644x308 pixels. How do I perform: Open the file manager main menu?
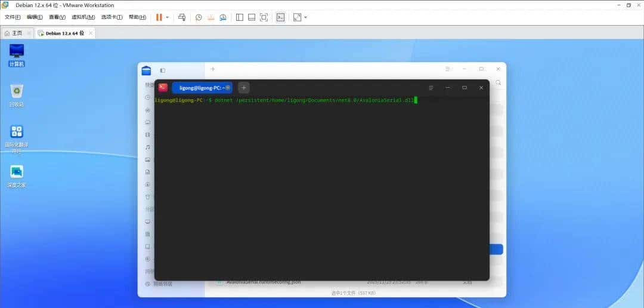coord(448,69)
